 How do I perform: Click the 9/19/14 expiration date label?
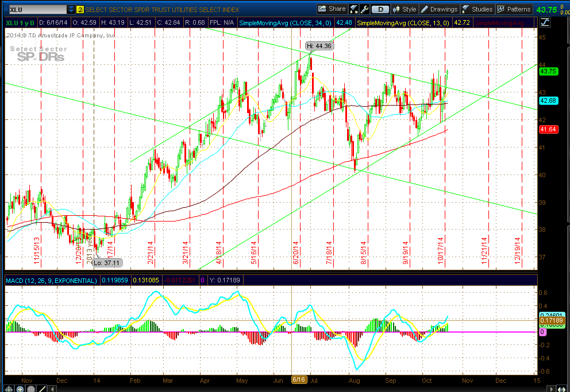tap(405, 253)
